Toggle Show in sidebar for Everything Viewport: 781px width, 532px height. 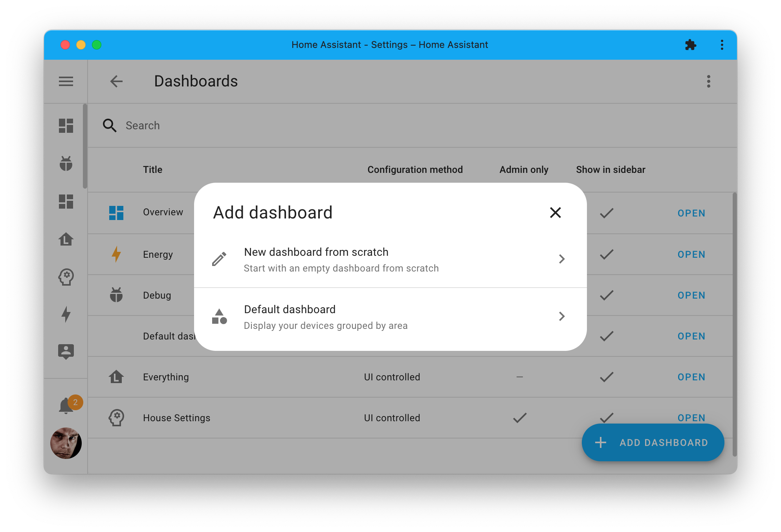click(606, 377)
